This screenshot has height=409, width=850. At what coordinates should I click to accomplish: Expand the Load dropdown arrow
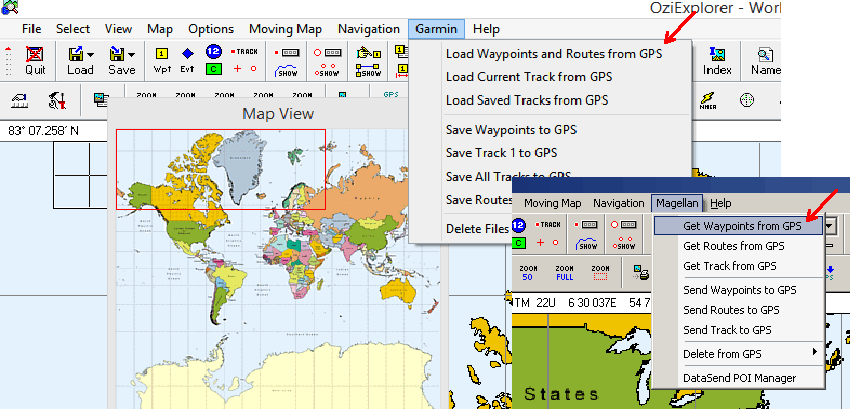tap(91, 54)
